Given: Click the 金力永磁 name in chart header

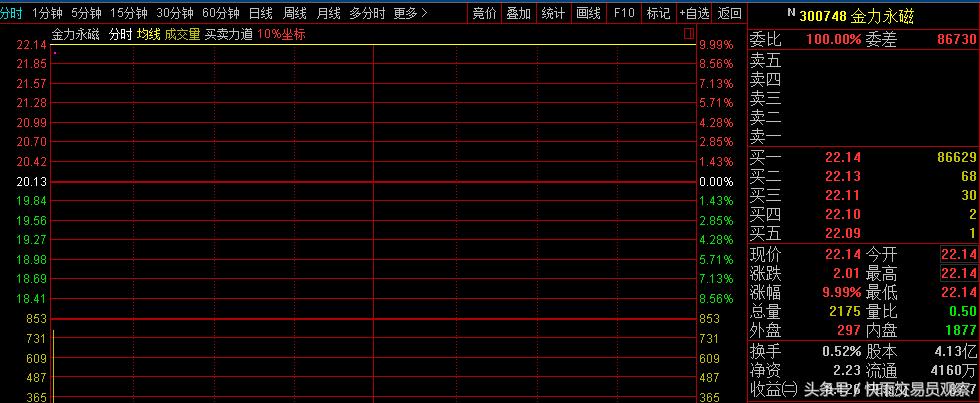Looking at the screenshot, I should pyautogui.click(x=76, y=35).
